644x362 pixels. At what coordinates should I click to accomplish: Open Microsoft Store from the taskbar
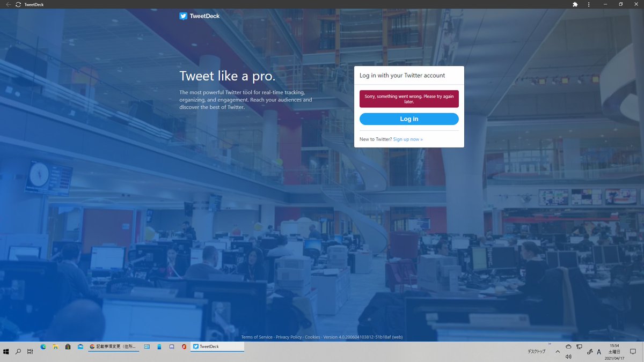(x=68, y=347)
